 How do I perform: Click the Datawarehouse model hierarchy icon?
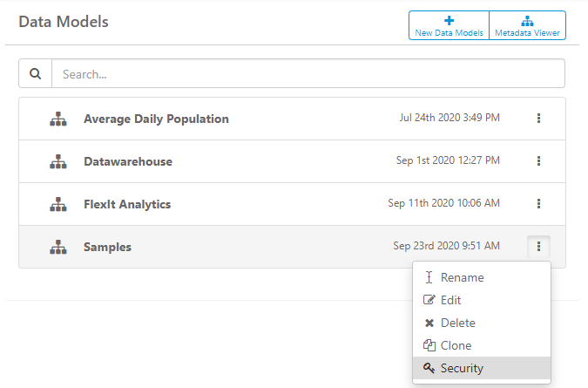(58, 161)
